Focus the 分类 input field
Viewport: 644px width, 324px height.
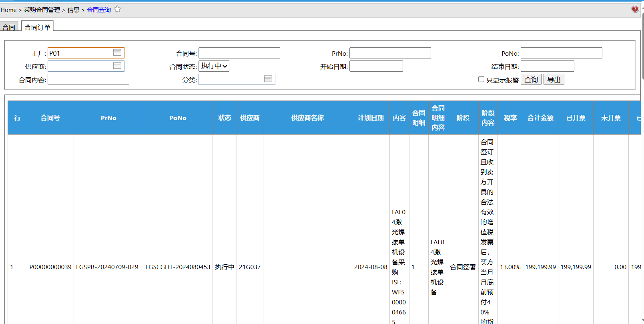pyautogui.click(x=237, y=79)
